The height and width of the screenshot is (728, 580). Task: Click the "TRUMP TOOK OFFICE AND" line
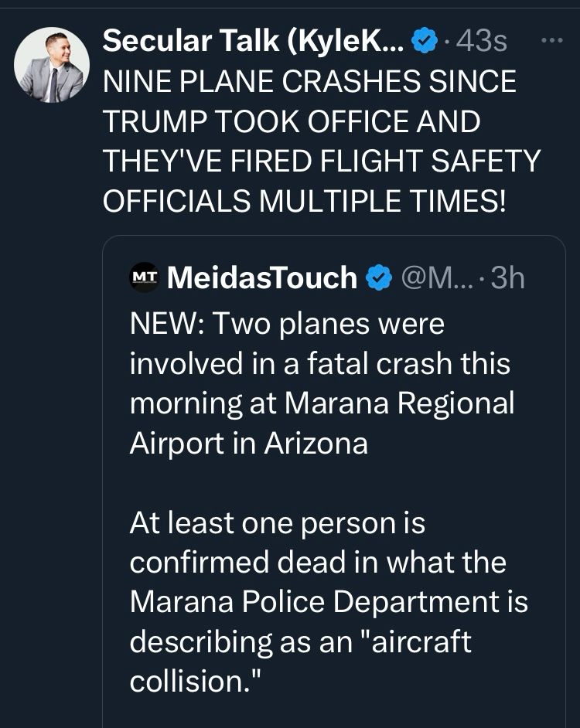click(292, 121)
